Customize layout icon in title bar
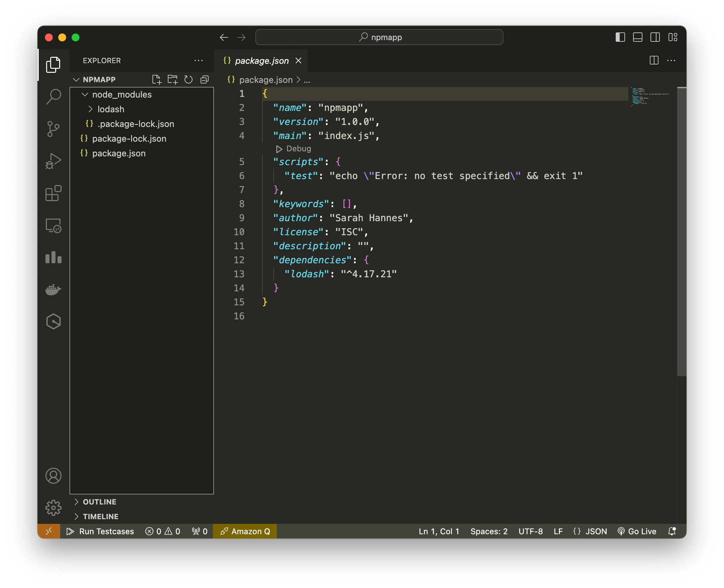The image size is (724, 588). tap(673, 37)
